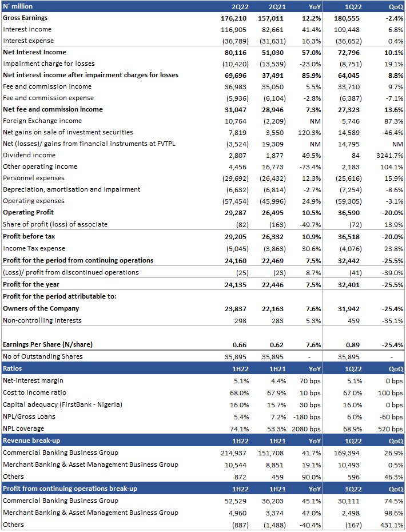Select the Earnings Per Share row label
Image resolution: width=406 pixels, height=532 pixels.
[47, 344]
